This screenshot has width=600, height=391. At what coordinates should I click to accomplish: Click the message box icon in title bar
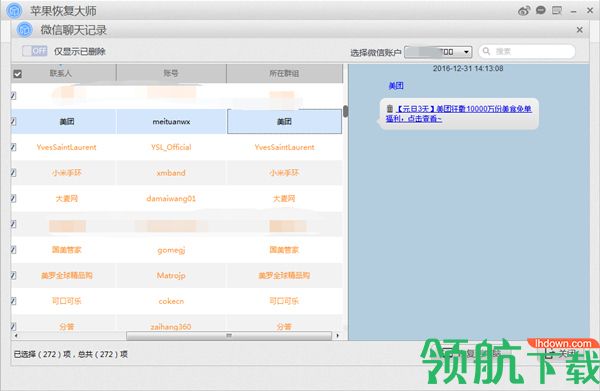[x=557, y=10]
